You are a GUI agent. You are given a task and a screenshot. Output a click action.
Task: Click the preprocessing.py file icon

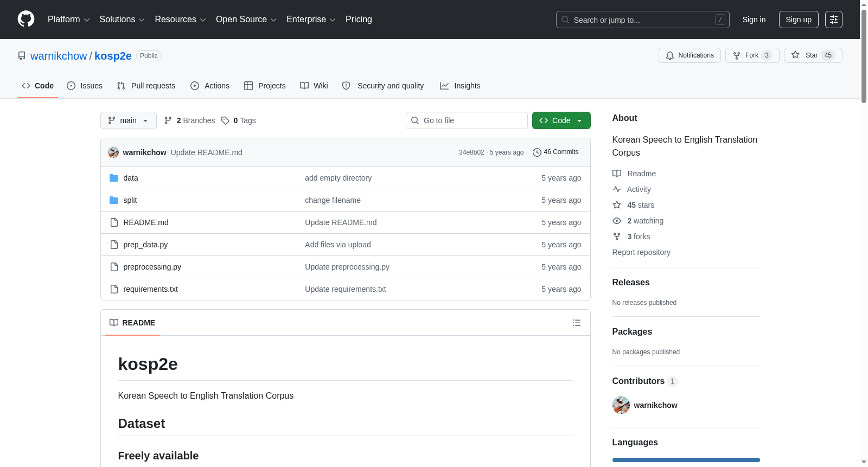[114, 267]
